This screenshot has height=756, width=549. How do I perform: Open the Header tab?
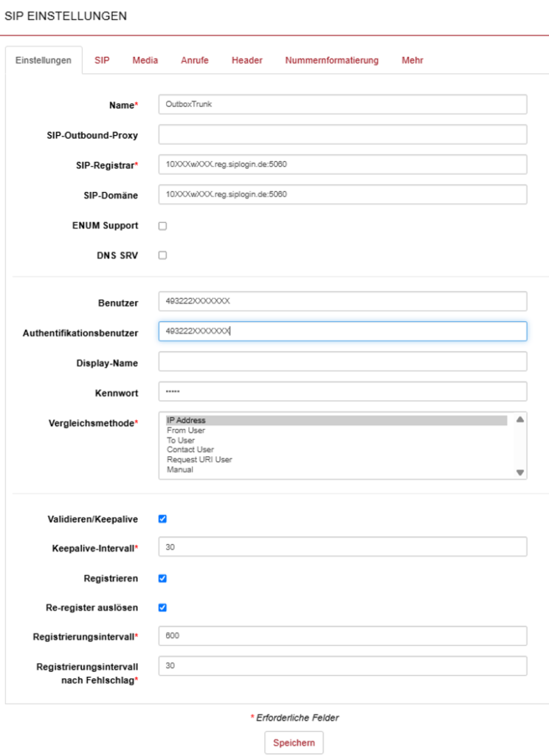[246, 61]
